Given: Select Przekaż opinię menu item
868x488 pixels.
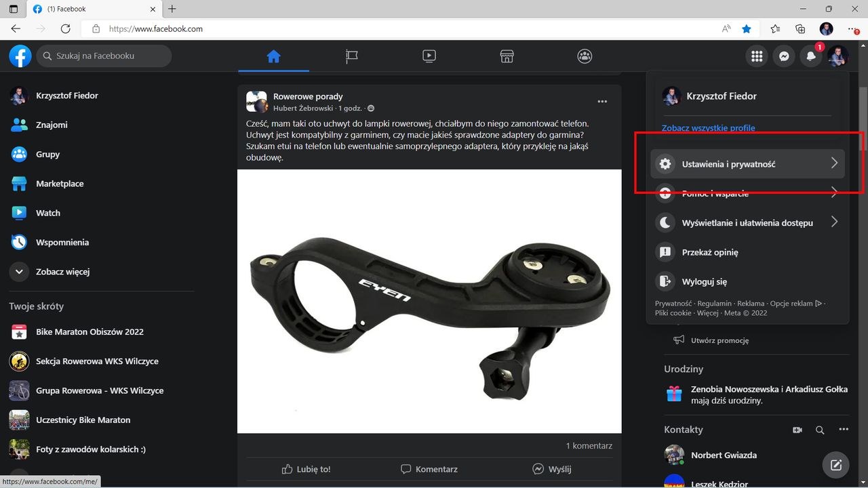Looking at the screenshot, I should 747,252.
